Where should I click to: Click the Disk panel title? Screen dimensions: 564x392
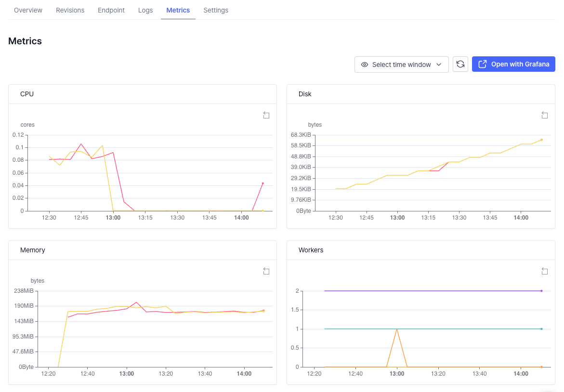(x=305, y=94)
